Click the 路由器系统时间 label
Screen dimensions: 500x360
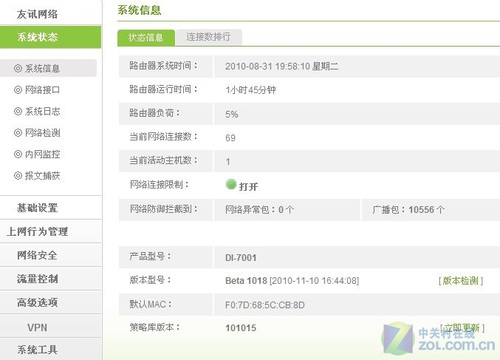163,66
